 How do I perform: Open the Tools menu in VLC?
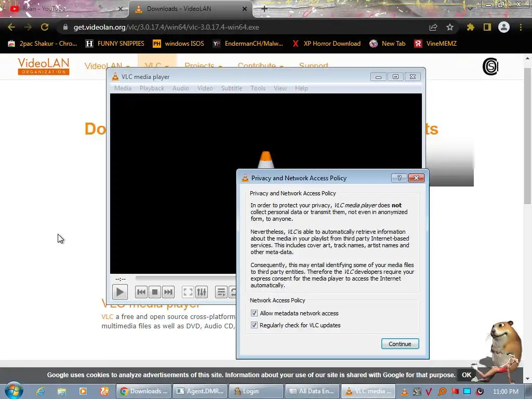[x=258, y=88]
